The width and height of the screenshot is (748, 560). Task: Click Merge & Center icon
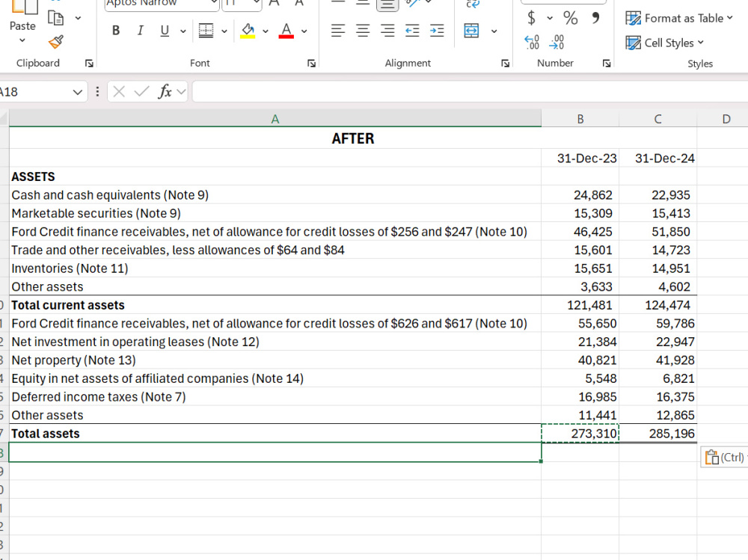pos(471,31)
